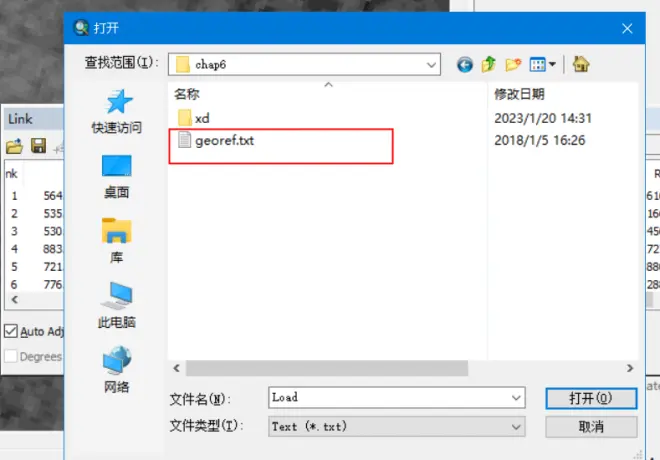Image resolution: width=660 pixels, height=460 pixels.
Task: Toggle the Degrees checkbox
Action: coord(11,356)
